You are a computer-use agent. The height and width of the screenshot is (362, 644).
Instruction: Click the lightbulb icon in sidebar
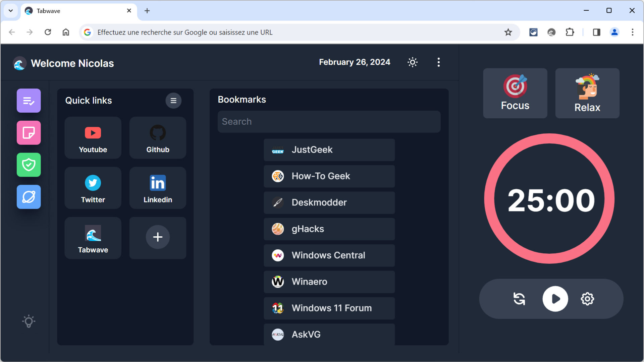(x=29, y=321)
